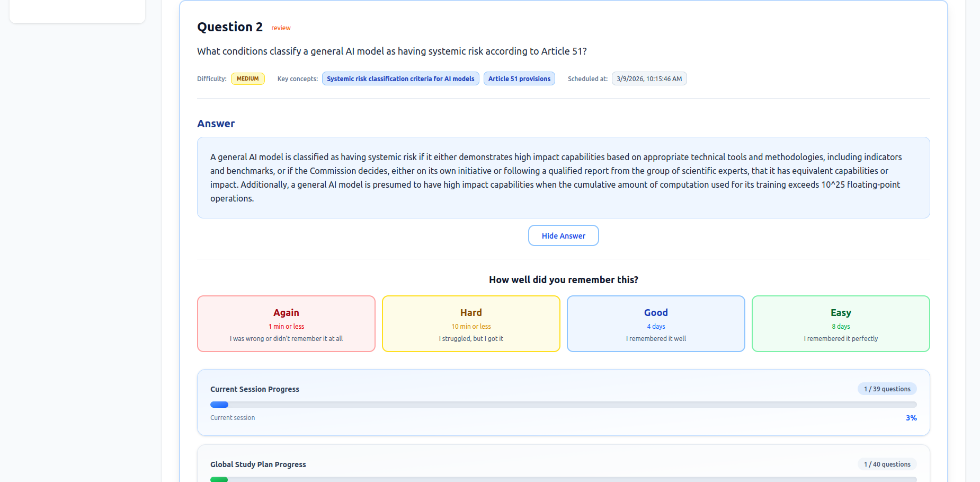Click the '3%' session percentage label
The height and width of the screenshot is (482, 980).
911,418
